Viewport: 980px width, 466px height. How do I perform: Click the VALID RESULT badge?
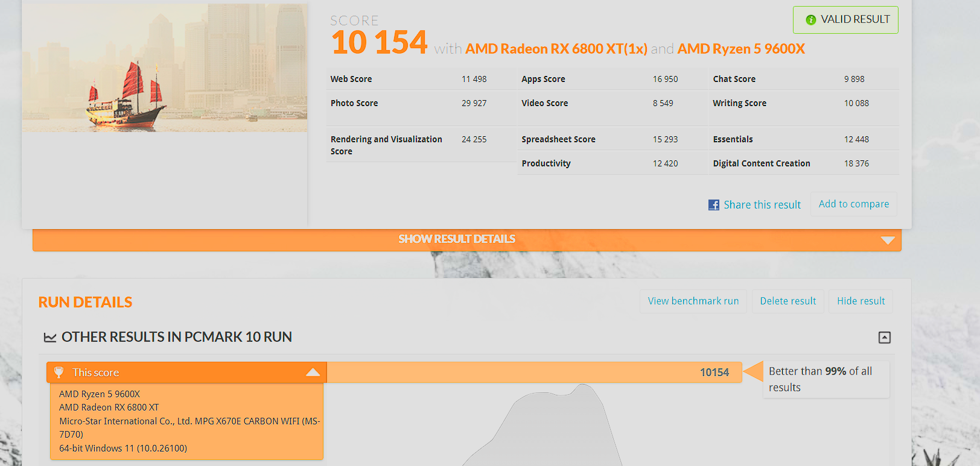click(x=845, y=20)
